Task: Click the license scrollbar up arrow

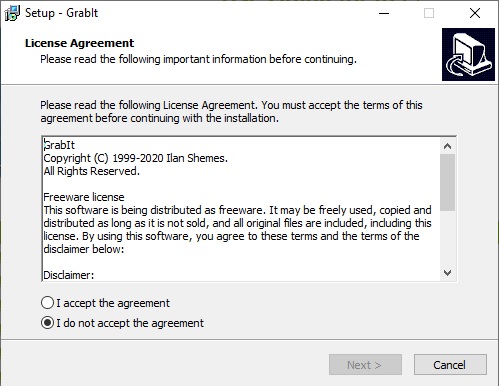Action: [x=447, y=146]
